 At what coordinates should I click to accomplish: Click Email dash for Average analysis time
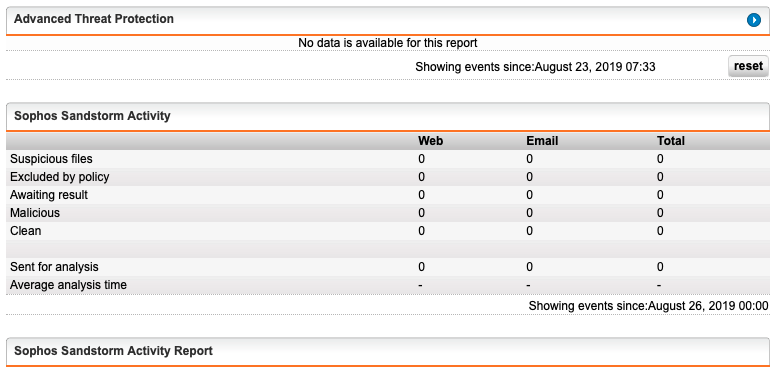529,285
